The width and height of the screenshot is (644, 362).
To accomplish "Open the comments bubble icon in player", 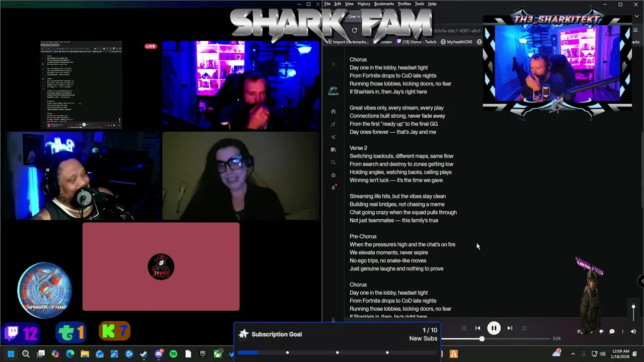I will coord(612,332).
